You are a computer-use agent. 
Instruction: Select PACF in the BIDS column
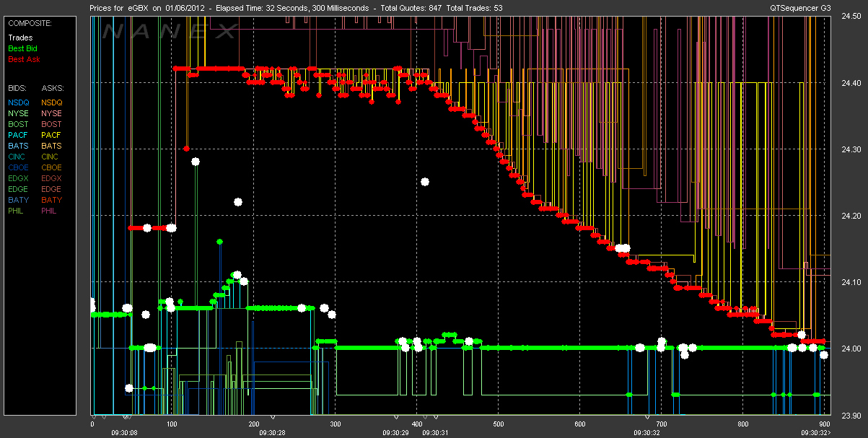click(x=19, y=135)
